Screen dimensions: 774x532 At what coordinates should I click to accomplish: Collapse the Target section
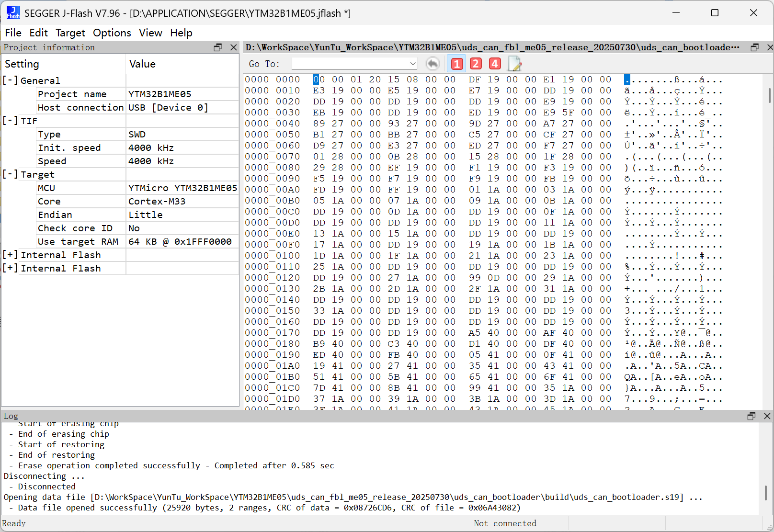(10, 174)
